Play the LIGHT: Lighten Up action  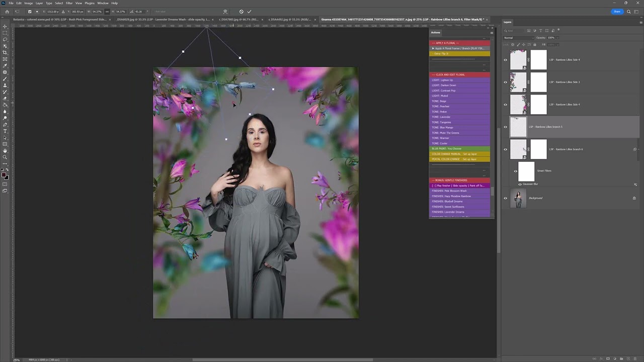click(459, 80)
